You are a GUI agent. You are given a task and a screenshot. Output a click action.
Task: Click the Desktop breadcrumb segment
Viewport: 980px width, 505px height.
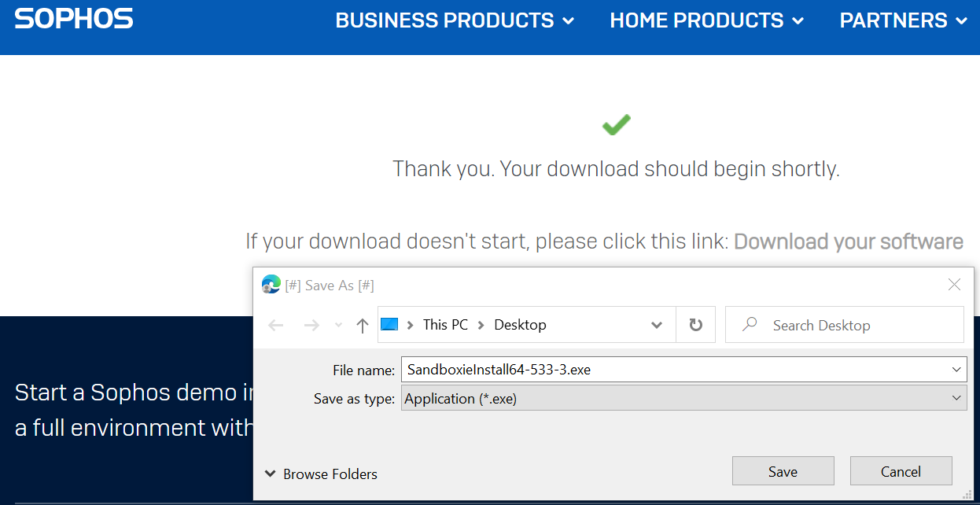click(x=520, y=325)
